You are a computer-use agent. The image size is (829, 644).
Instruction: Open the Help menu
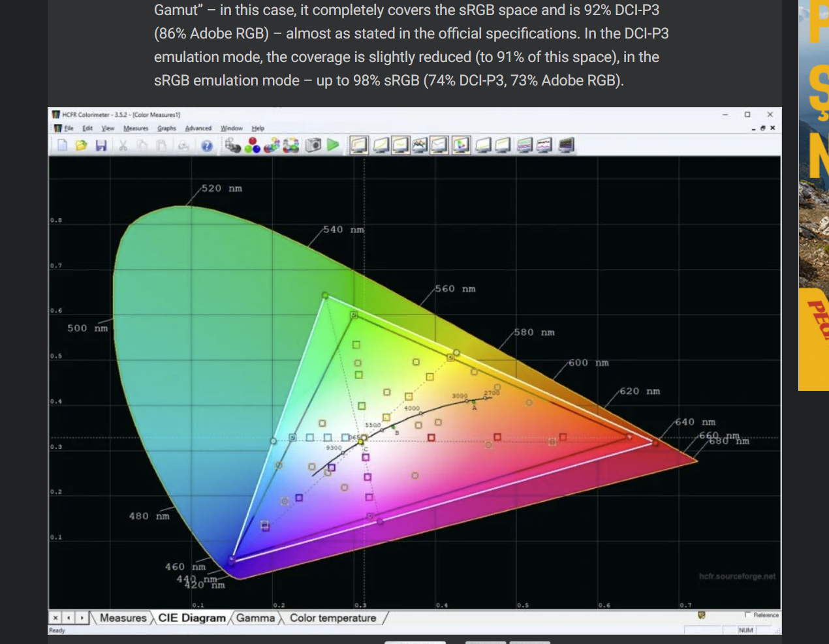[258, 128]
